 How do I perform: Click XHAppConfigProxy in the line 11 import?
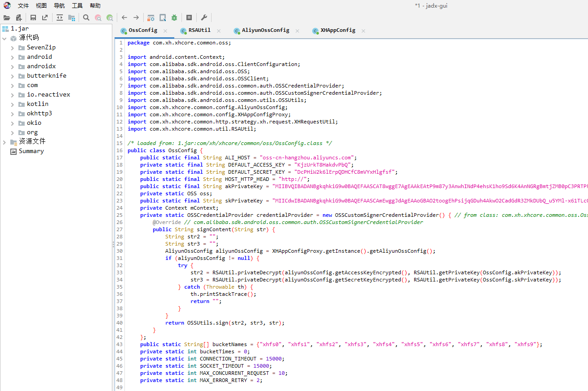pos(263,114)
